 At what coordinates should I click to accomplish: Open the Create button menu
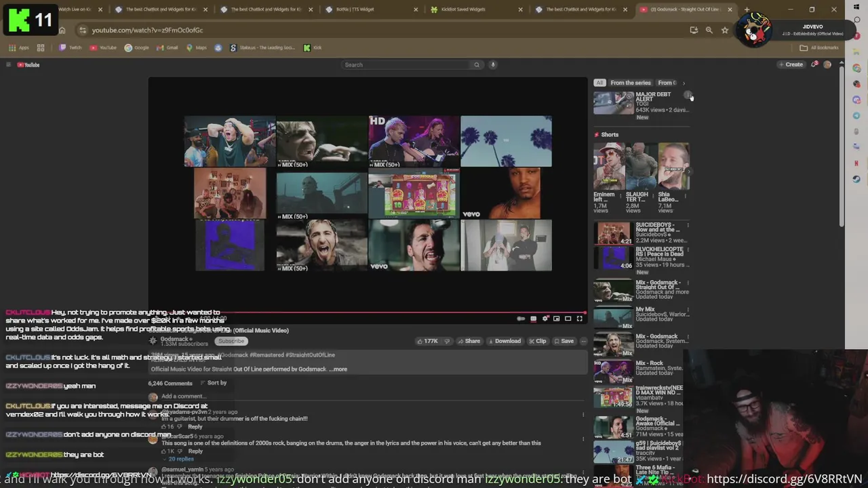791,65
